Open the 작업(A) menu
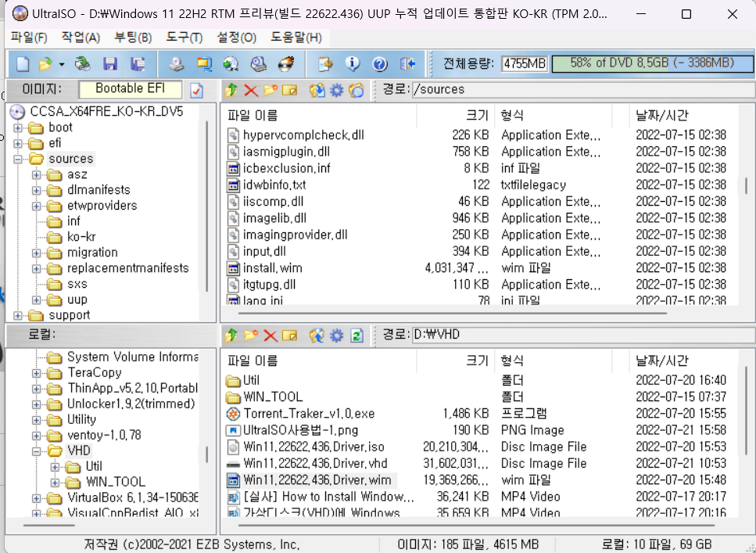This screenshot has height=553, width=756. (x=81, y=38)
